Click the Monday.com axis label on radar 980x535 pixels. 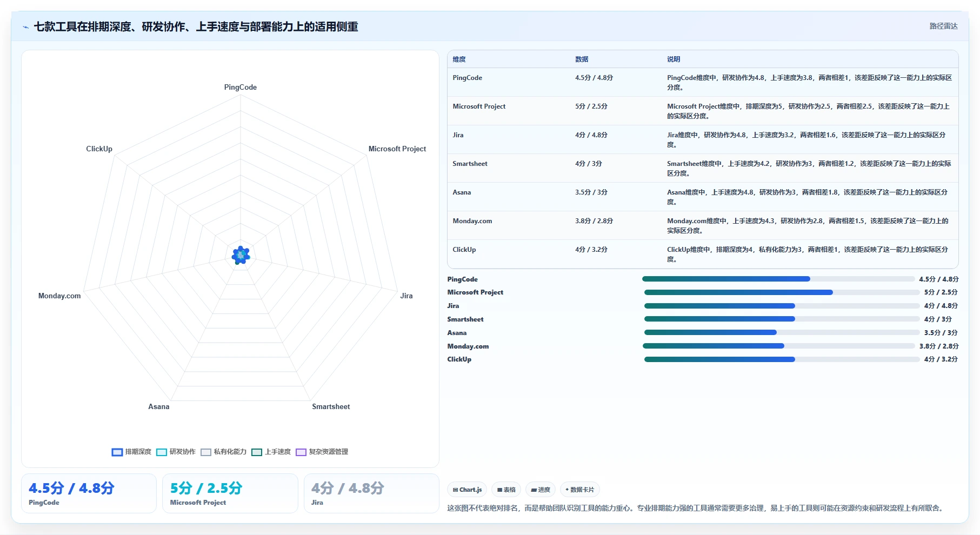(x=59, y=296)
